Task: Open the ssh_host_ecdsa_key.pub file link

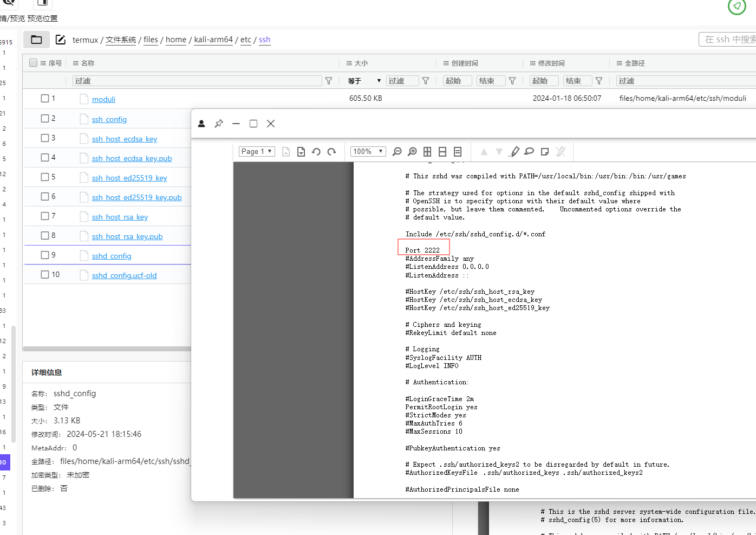Action: (x=132, y=158)
